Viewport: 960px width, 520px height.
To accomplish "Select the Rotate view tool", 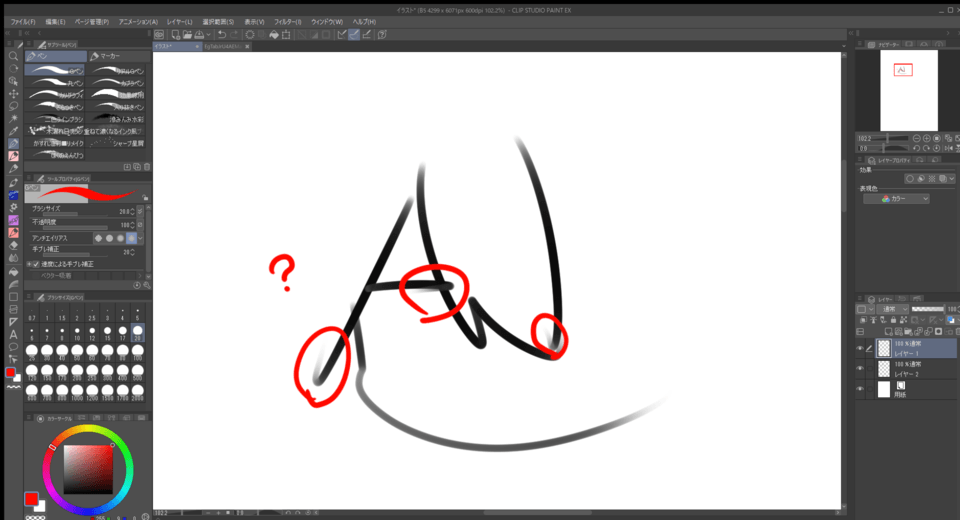I will coord(13,69).
